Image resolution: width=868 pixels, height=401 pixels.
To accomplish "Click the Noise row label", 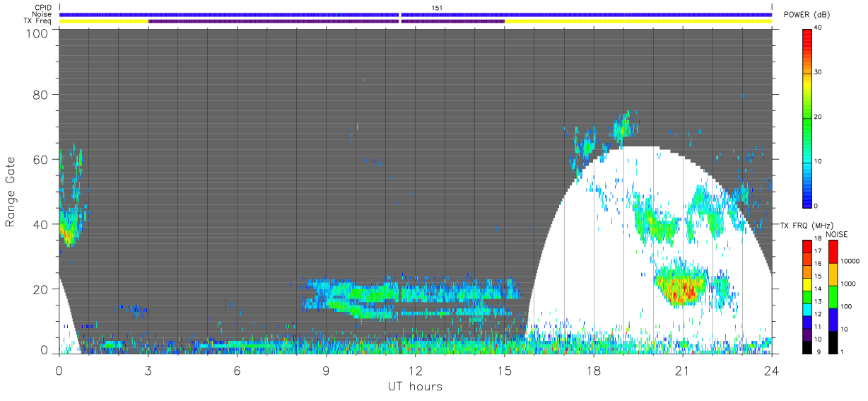I will (42, 14).
